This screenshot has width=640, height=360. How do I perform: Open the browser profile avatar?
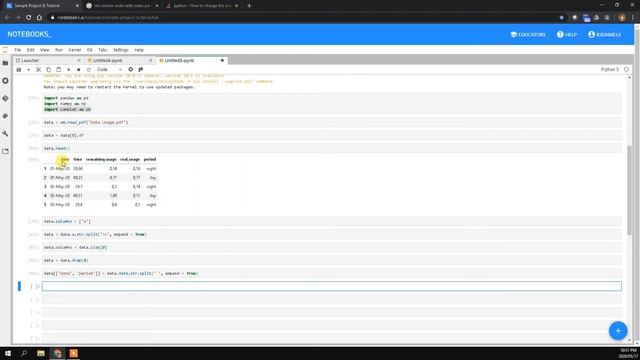tap(622, 18)
